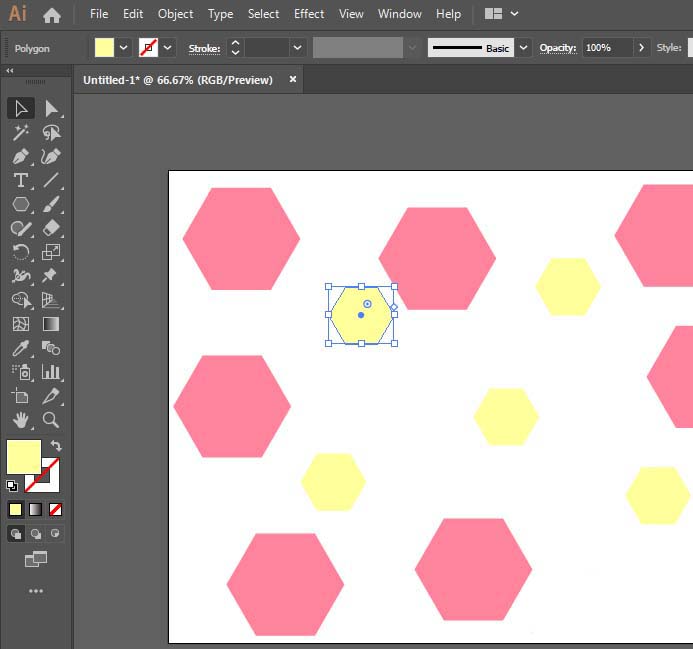The width and height of the screenshot is (693, 649).
Task: Set paint mode to None
Action: [56, 509]
